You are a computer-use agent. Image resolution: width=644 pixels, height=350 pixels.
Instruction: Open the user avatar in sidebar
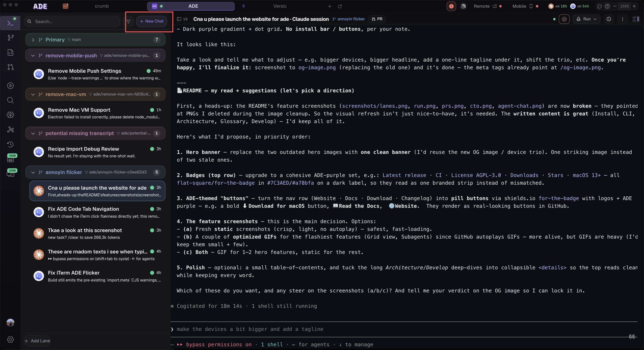pyautogui.click(x=10, y=322)
